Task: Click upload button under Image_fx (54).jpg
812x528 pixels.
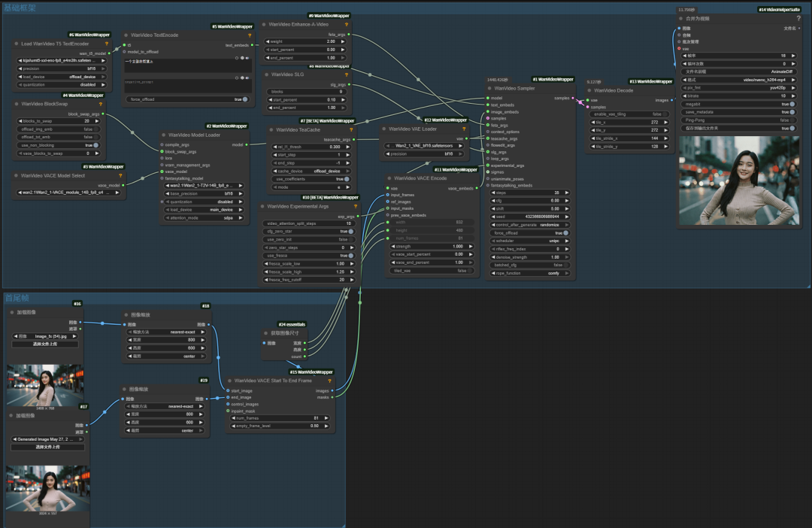Action: click(44, 344)
